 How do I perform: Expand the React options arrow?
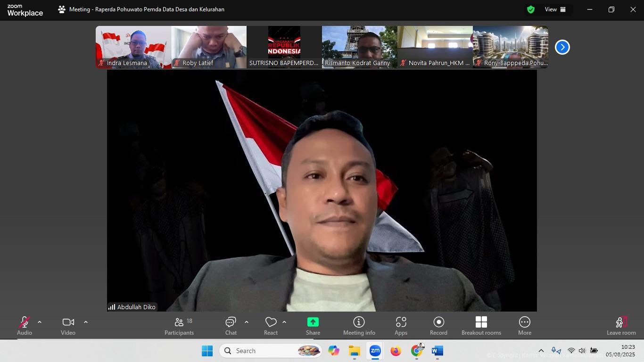pyautogui.click(x=284, y=322)
